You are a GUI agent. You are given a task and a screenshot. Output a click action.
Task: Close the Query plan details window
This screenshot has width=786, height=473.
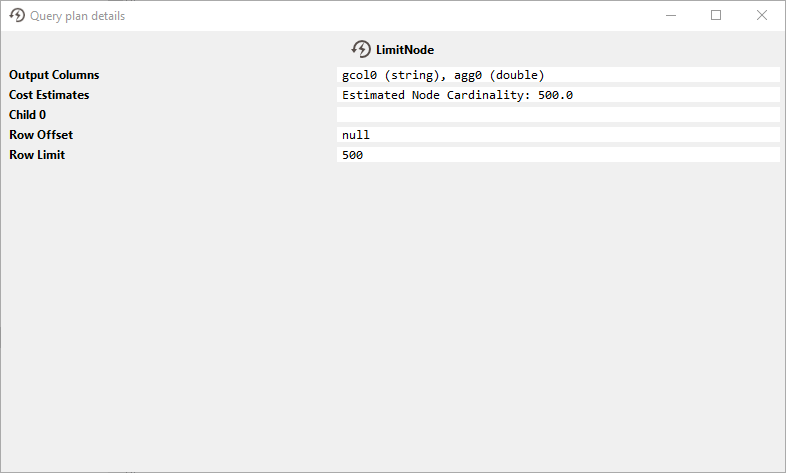762,16
